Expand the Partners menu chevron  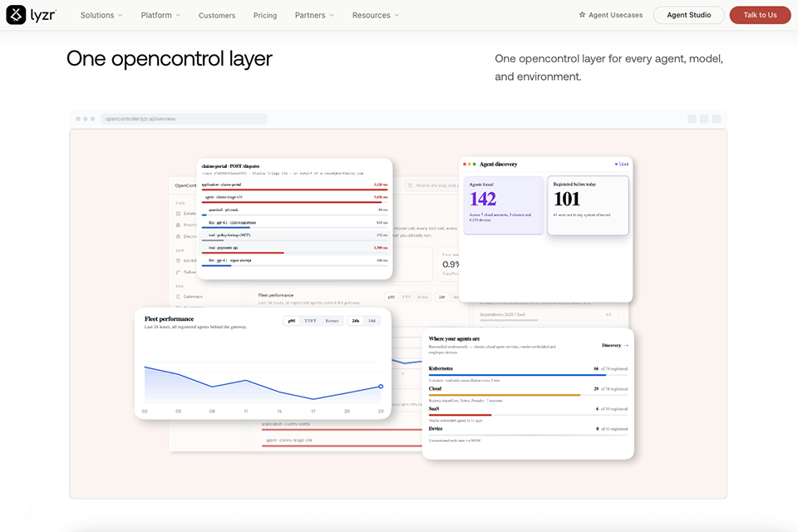point(332,15)
